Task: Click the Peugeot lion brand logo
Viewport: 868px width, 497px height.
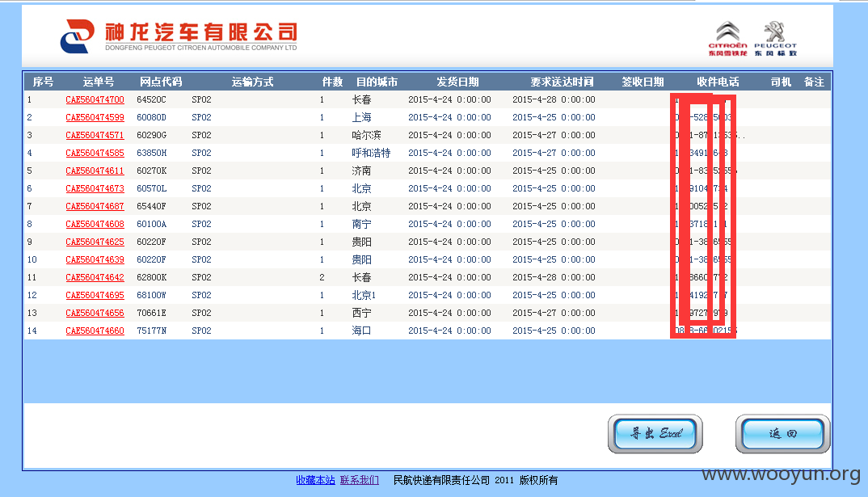Action: coord(775,39)
